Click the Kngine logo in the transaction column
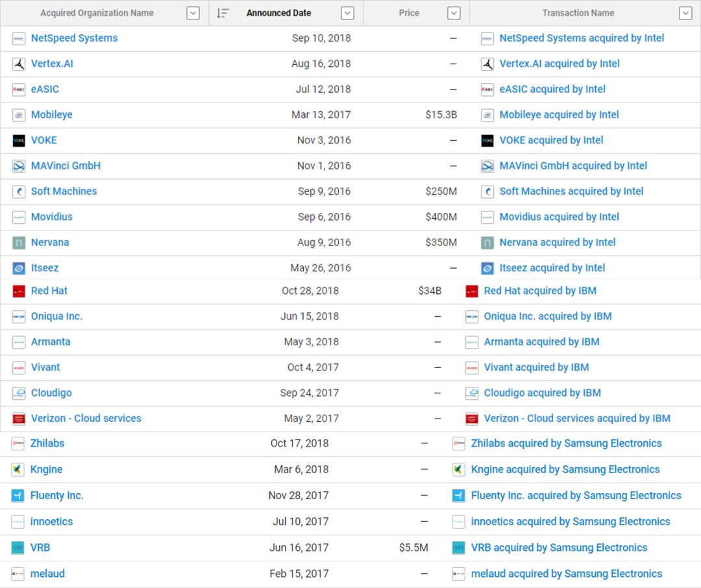The width and height of the screenshot is (701, 588). point(459,469)
